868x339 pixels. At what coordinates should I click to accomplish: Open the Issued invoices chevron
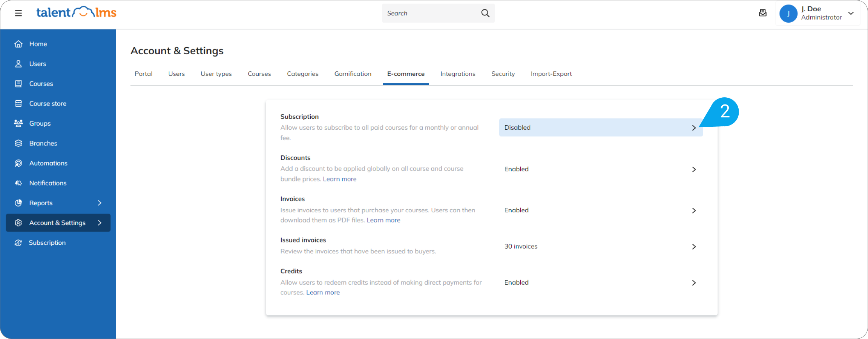[x=694, y=247]
